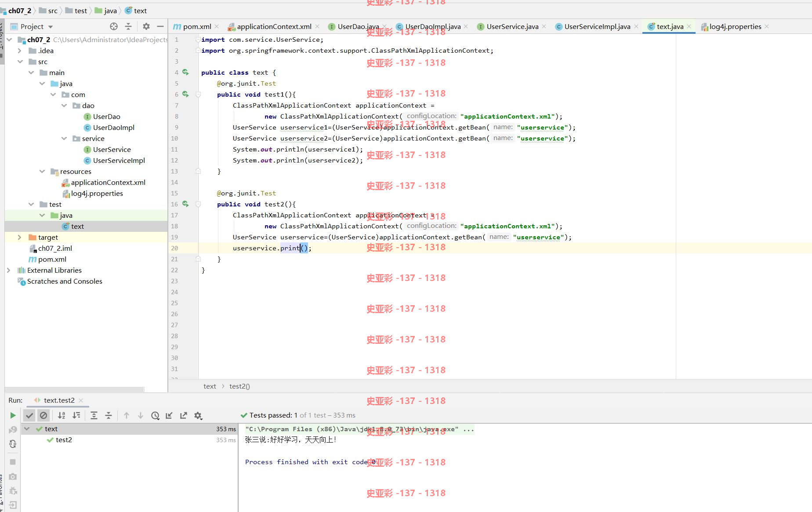Collapse the dao package

coord(64,105)
